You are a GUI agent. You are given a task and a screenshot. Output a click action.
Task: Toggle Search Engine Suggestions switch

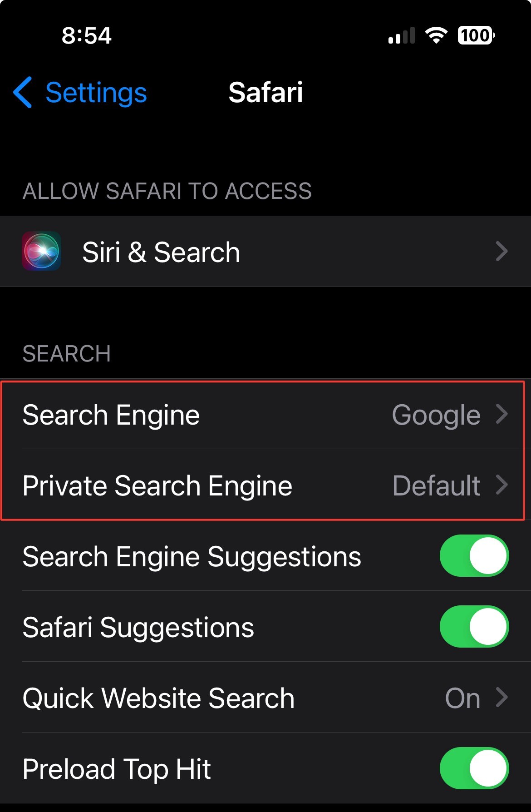474,556
